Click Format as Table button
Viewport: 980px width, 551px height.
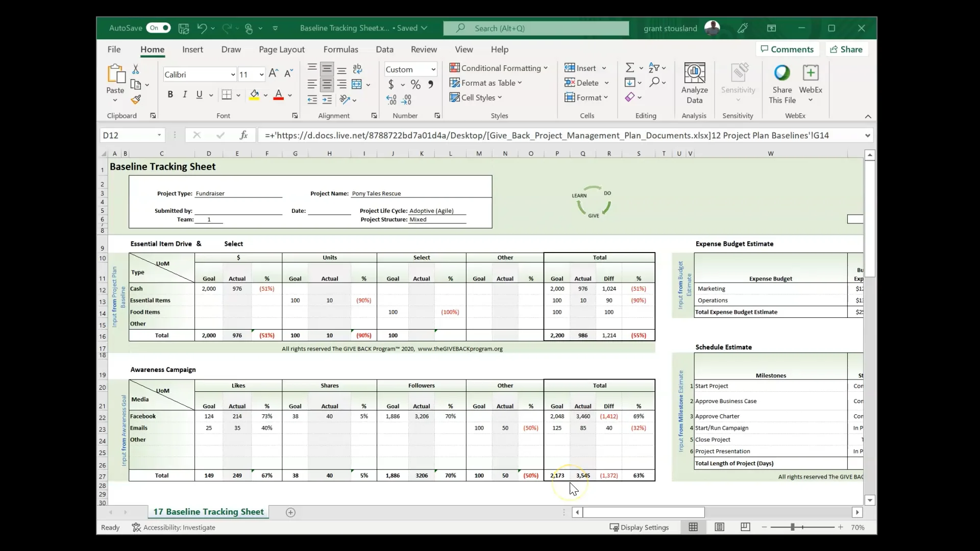pyautogui.click(x=486, y=83)
